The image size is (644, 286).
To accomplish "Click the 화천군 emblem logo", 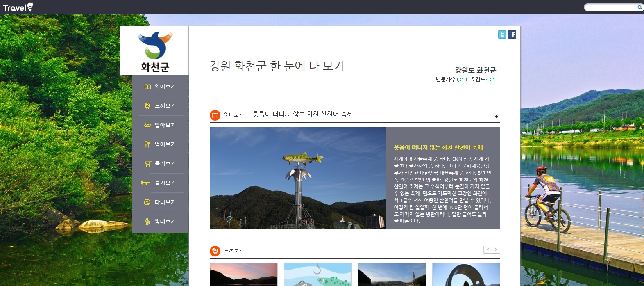I will (x=155, y=50).
